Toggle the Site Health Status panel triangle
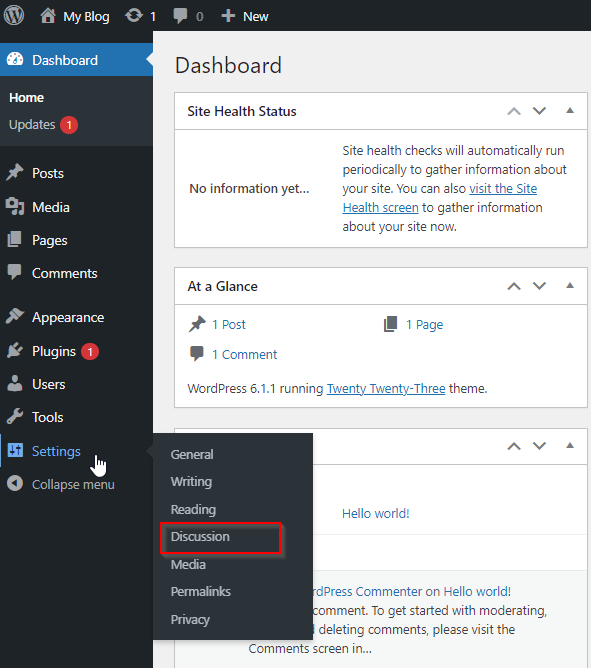 (570, 111)
